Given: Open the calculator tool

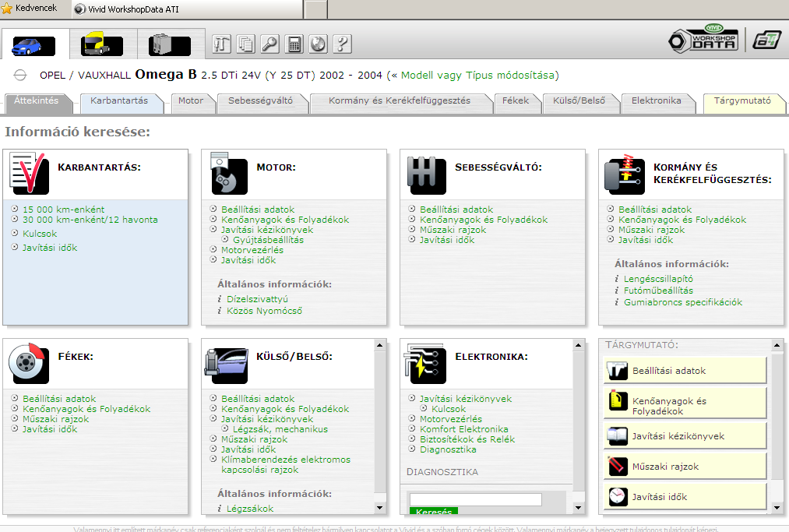Looking at the screenshot, I should coord(294,44).
